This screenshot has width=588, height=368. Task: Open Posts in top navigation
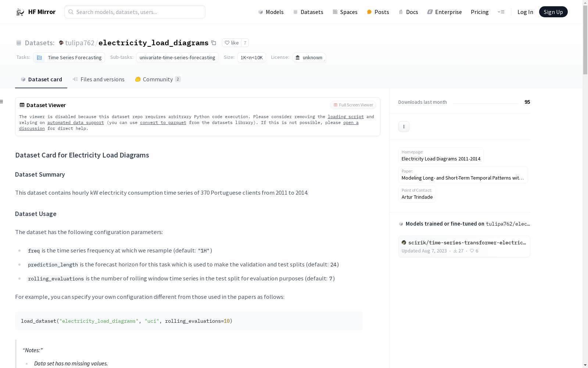click(x=378, y=12)
